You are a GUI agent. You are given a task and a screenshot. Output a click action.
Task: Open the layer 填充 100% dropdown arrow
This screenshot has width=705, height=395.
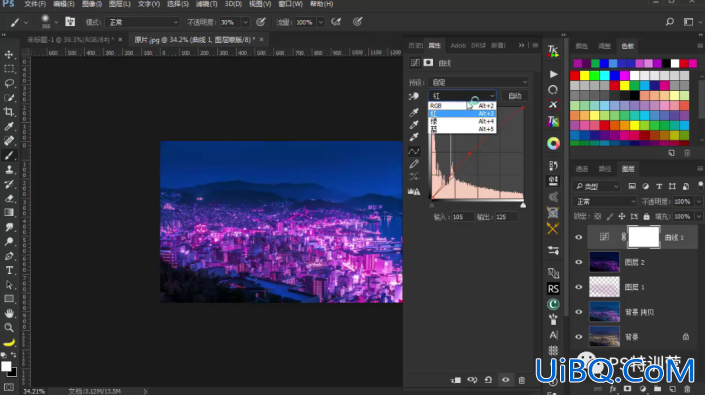(698, 217)
